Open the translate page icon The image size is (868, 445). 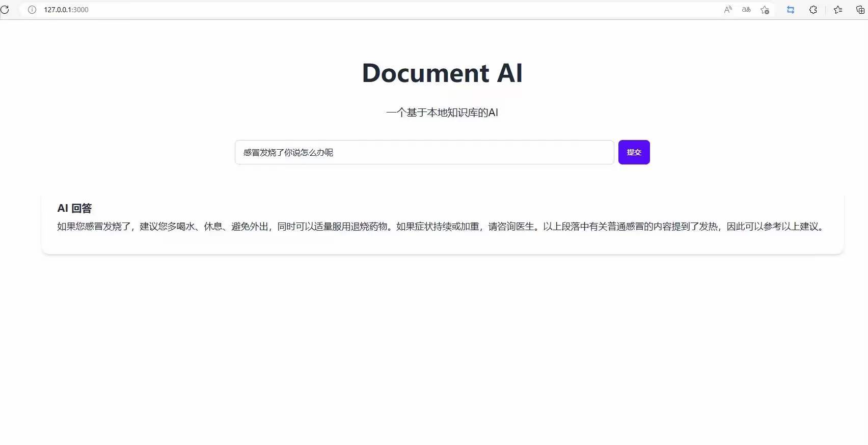coord(746,10)
